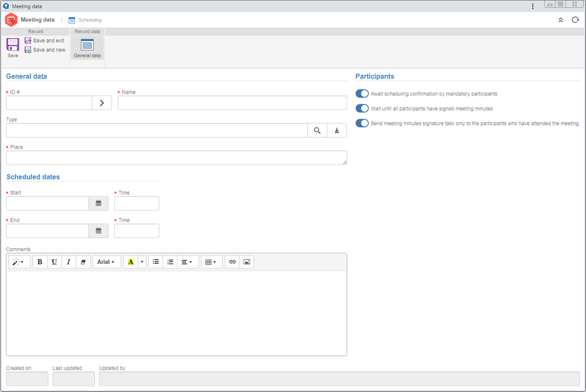Toggle italic formatting in Comments

(x=68, y=262)
